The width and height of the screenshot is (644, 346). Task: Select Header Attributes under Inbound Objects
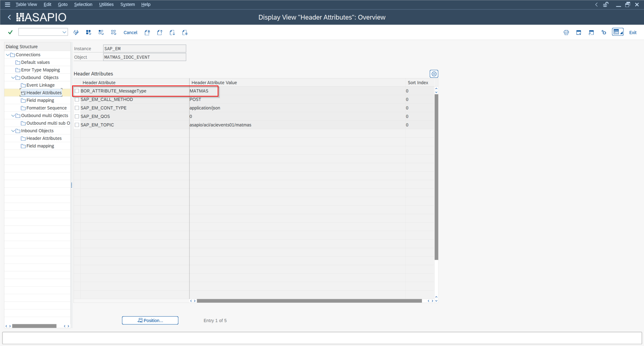pos(41,138)
